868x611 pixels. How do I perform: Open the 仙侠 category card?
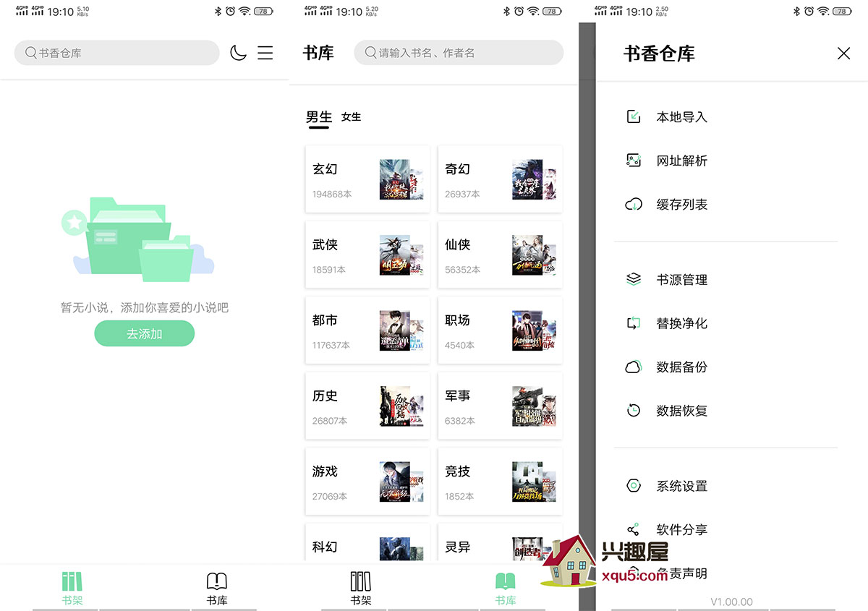click(500, 255)
